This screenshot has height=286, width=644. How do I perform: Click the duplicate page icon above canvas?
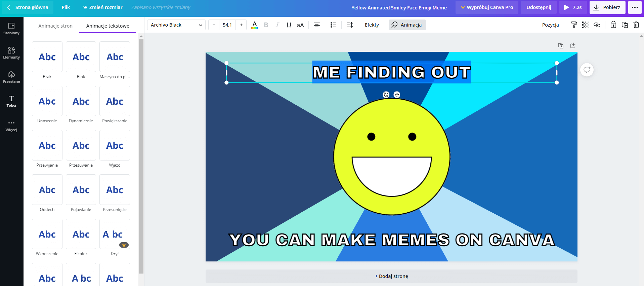561,46
